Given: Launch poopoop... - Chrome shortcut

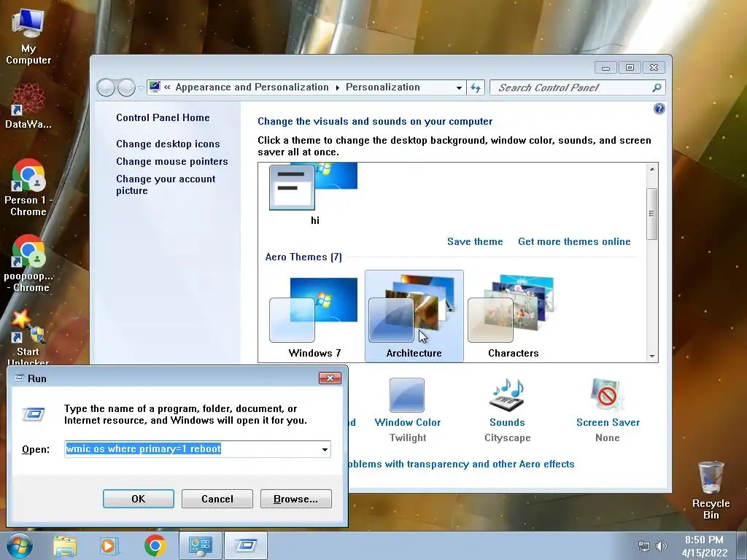Looking at the screenshot, I should point(28,262).
